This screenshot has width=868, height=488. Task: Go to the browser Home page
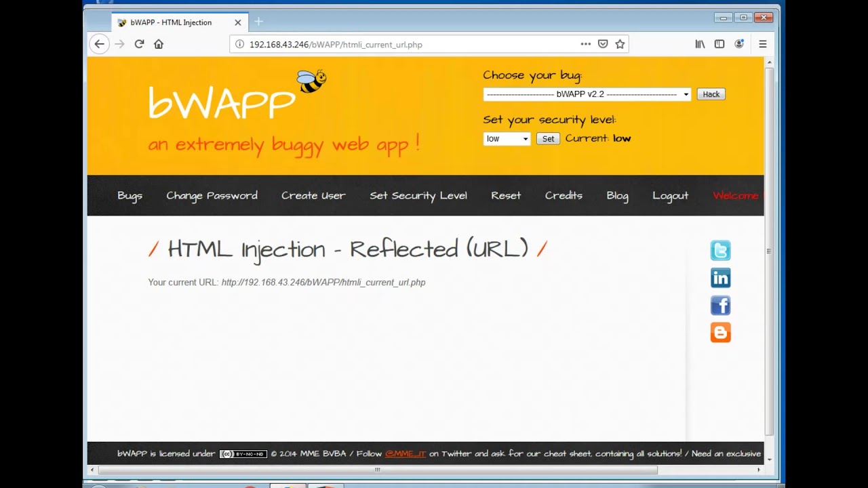pos(159,44)
